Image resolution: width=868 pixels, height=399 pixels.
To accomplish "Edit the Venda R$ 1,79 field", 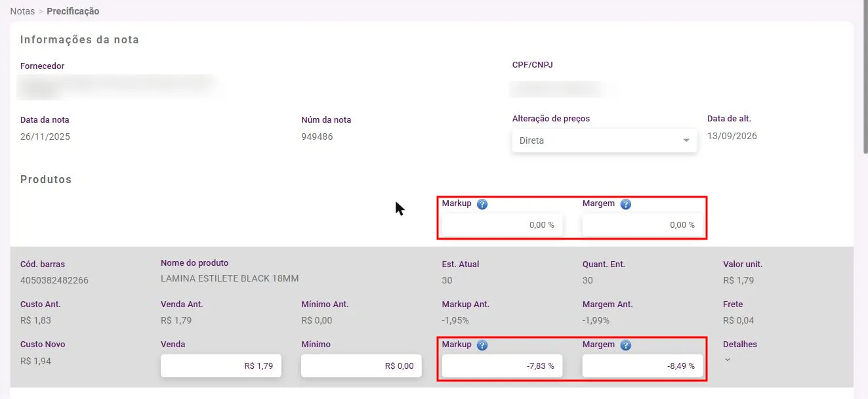I will click(221, 366).
